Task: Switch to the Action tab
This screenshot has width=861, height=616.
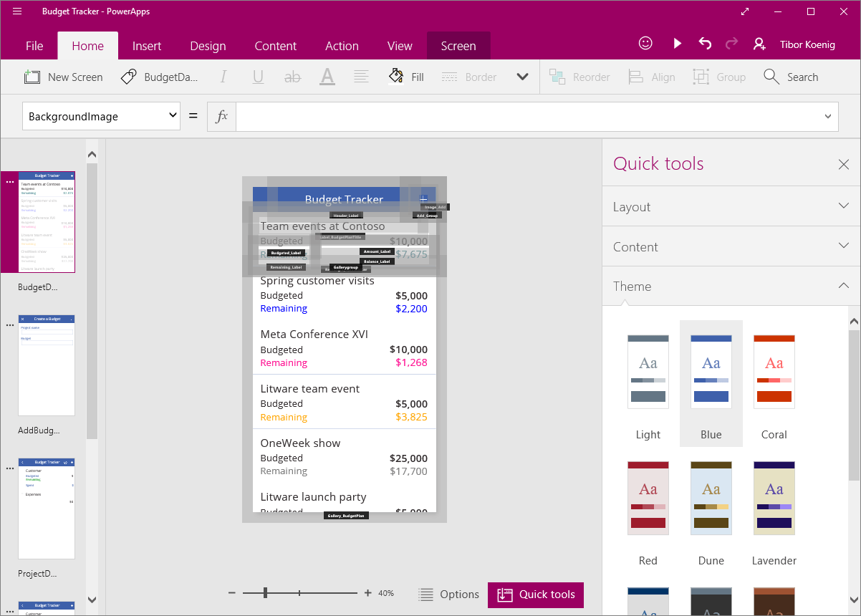Action: coord(342,46)
